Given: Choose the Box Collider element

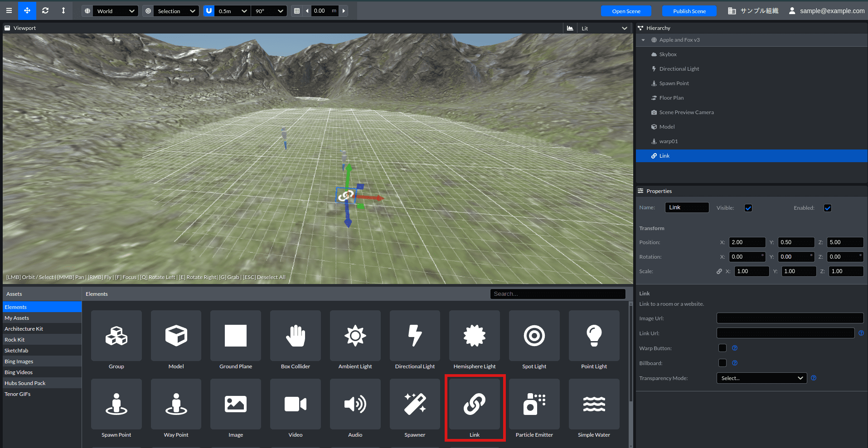Looking at the screenshot, I should point(295,336).
